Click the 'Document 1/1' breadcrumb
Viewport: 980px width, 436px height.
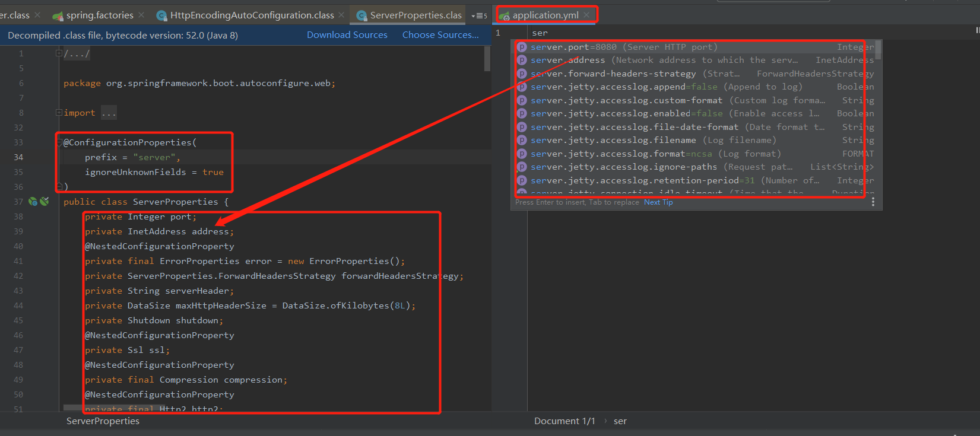click(x=564, y=421)
